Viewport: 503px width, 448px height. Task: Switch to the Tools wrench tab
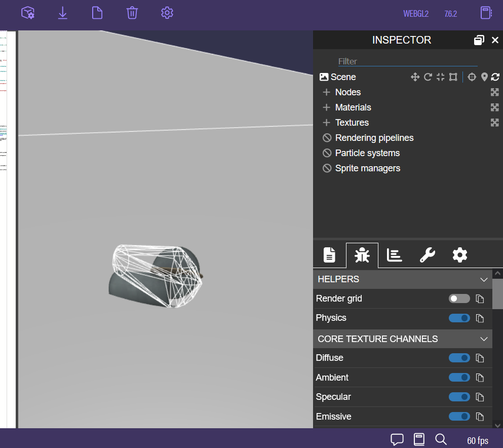[428, 255]
